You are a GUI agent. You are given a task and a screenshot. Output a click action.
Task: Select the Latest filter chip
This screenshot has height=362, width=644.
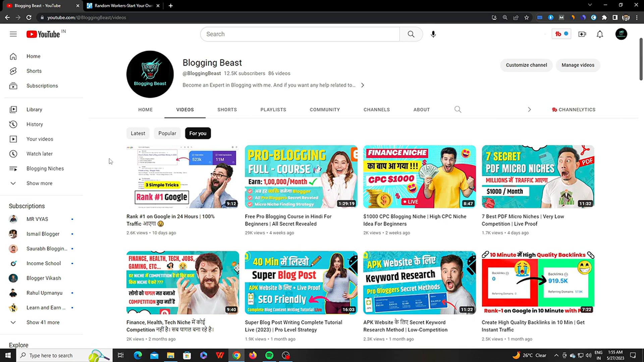pos(138,133)
